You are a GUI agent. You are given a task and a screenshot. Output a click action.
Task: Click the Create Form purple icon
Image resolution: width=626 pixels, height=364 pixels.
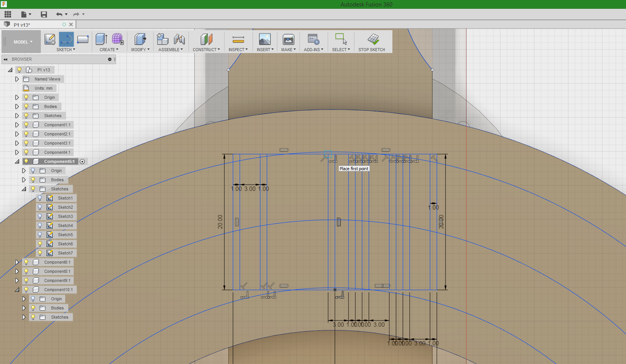pyautogui.click(x=118, y=39)
